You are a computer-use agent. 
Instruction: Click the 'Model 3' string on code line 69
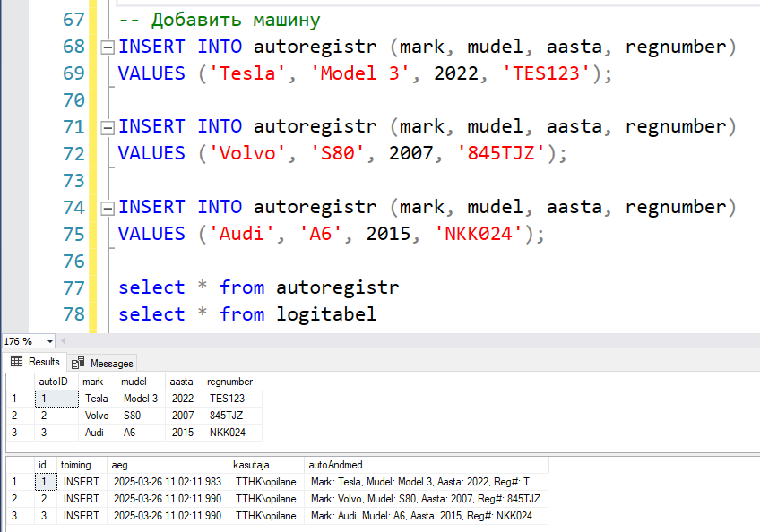[359, 73]
